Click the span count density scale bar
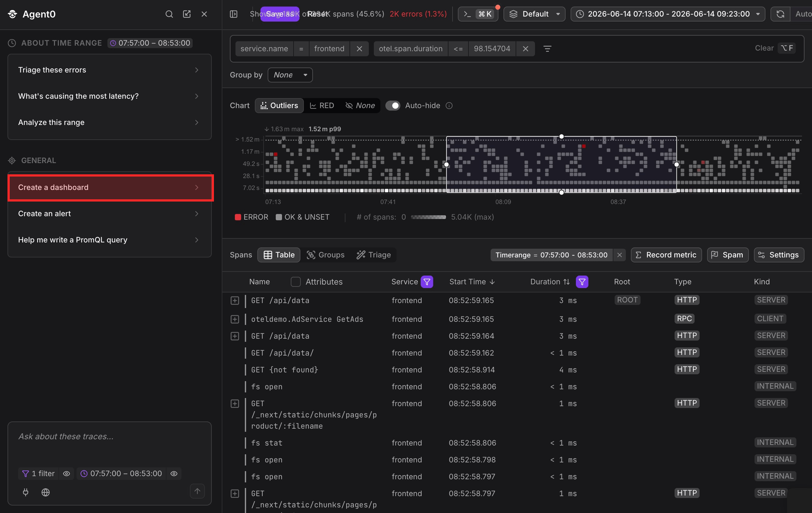The image size is (812, 513). 428,217
